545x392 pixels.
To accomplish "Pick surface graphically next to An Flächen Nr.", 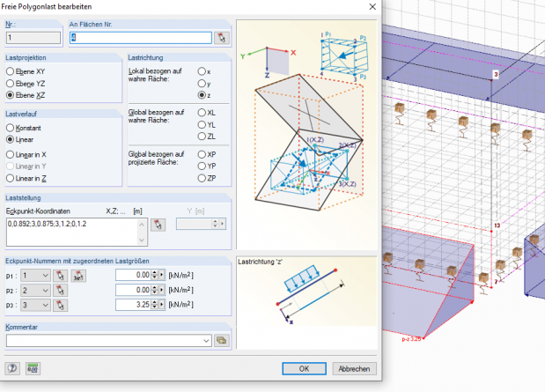I will coord(222,38).
